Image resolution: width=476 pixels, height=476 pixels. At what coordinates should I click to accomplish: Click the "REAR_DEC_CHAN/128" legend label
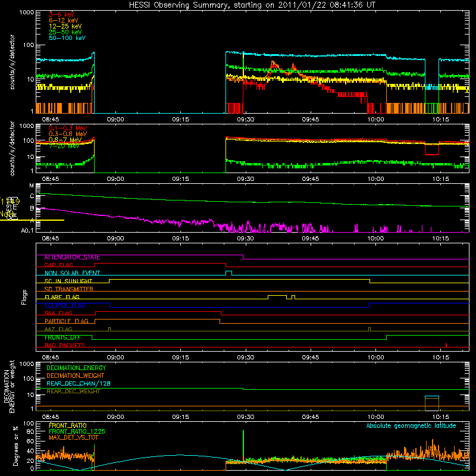pyautogui.click(x=79, y=383)
